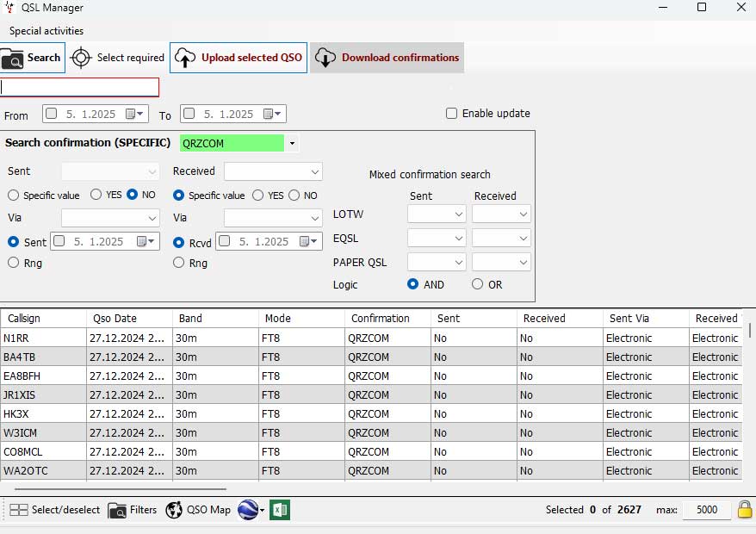Viewport: 756px width, 534px height.
Task: Select the Received YES radio button
Action: (258, 195)
